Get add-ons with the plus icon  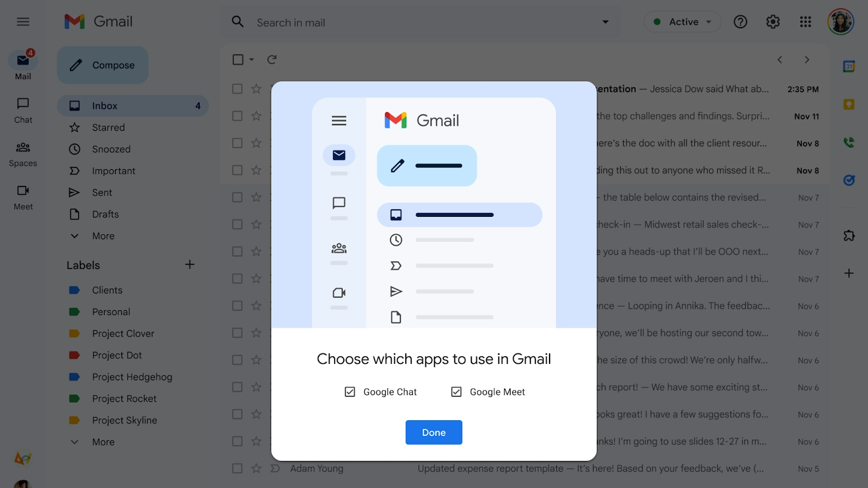point(849,273)
